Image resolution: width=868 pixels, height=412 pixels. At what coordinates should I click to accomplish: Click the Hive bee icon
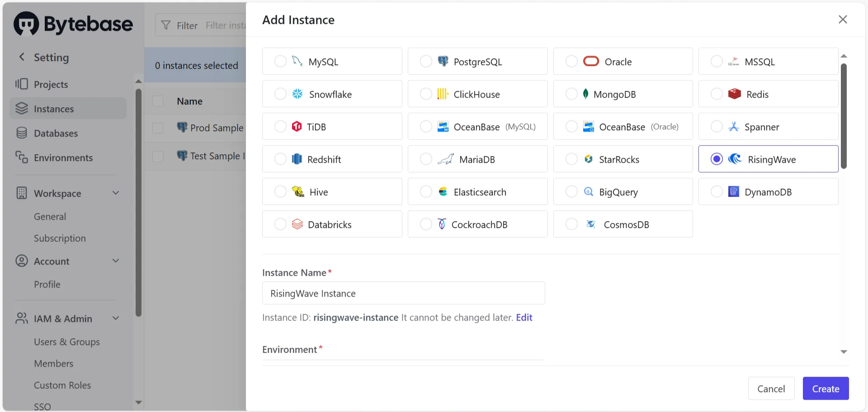[298, 191]
